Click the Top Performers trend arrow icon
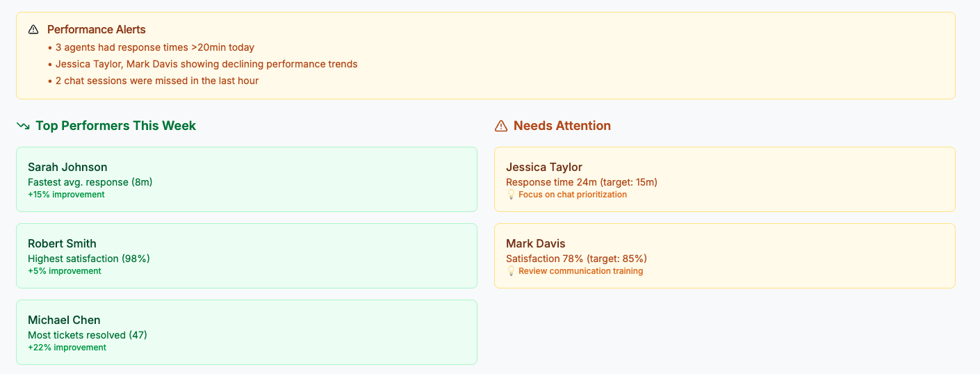 (23, 126)
